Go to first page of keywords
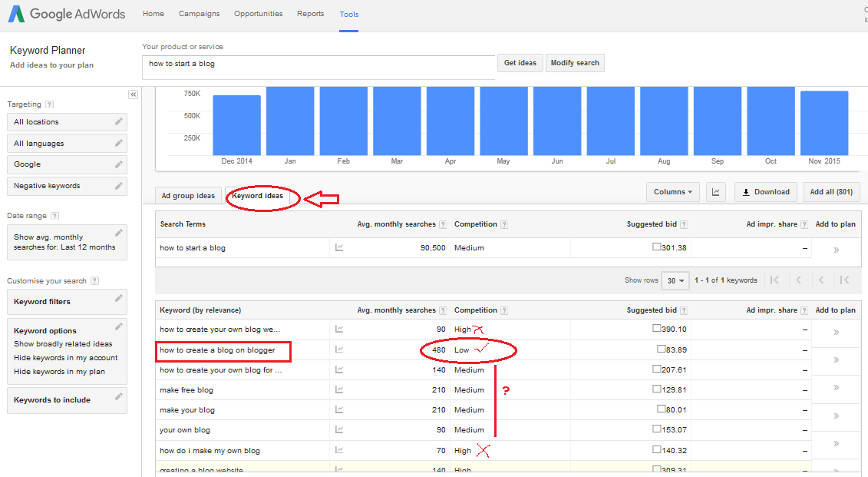This screenshot has width=868, height=477. click(775, 280)
